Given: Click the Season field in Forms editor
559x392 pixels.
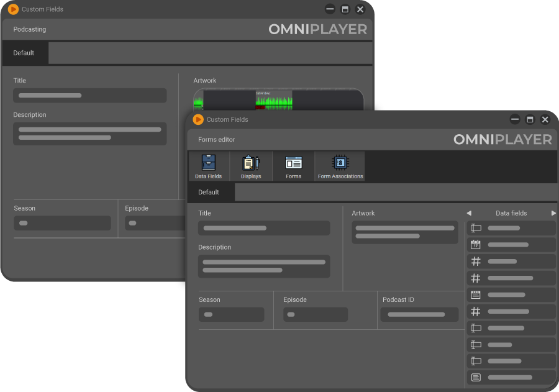Looking at the screenshot, I should 232,314.
